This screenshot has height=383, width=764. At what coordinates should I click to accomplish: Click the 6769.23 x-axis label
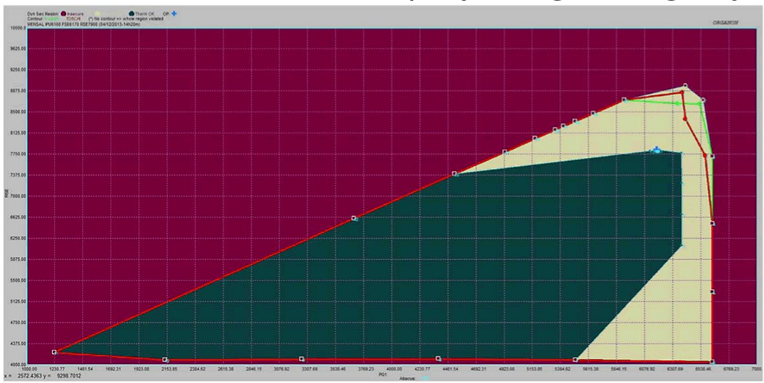coord(731,370)
